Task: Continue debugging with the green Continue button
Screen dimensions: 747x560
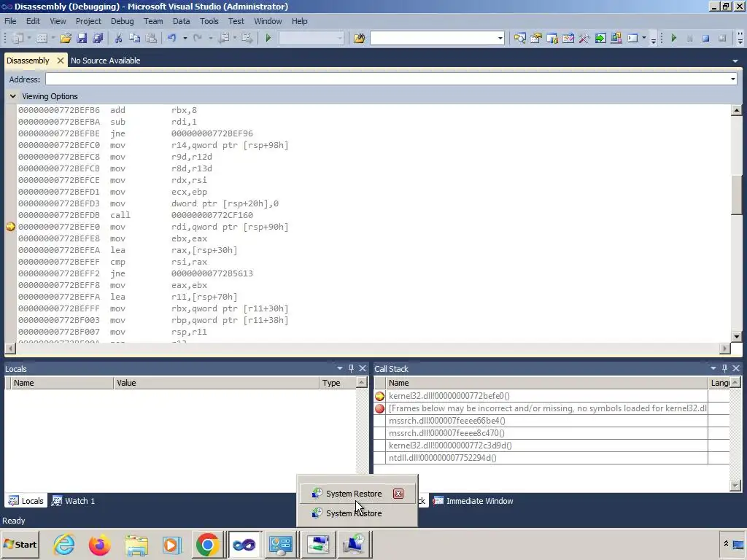Action: pyautogui.click(x=673, y=38)
